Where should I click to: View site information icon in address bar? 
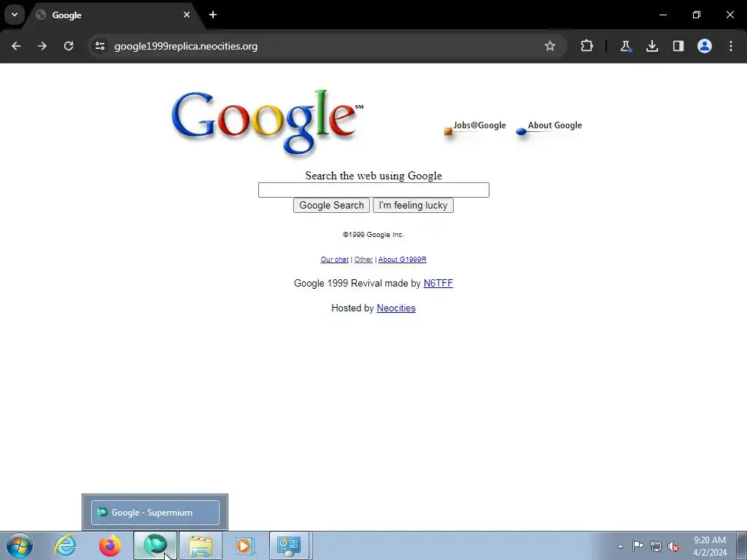pos(99,46)
